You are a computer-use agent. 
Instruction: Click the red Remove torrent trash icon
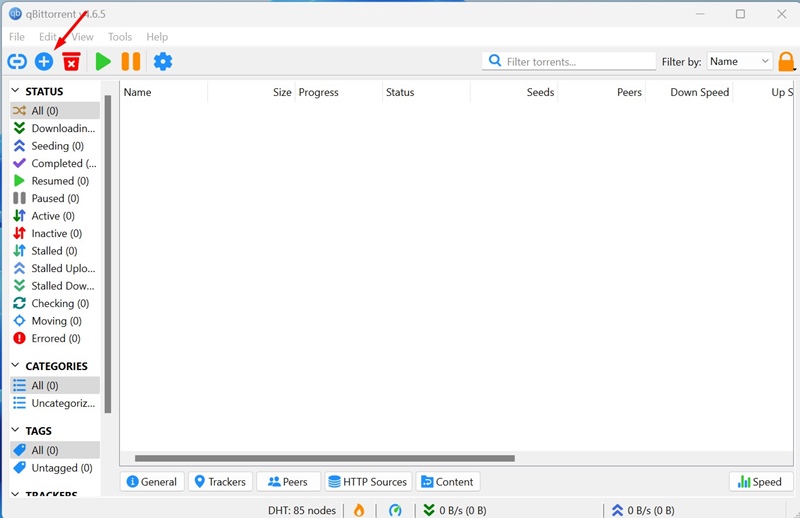pos(71,62)
